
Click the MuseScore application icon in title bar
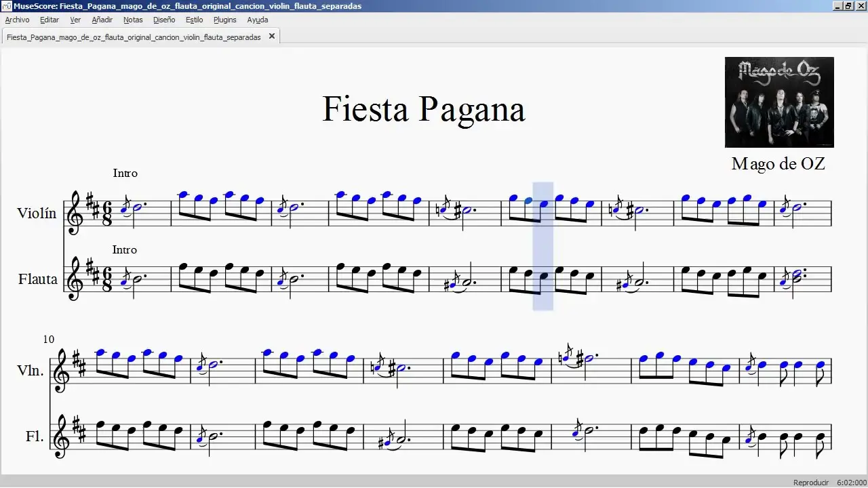click(7, 6)
